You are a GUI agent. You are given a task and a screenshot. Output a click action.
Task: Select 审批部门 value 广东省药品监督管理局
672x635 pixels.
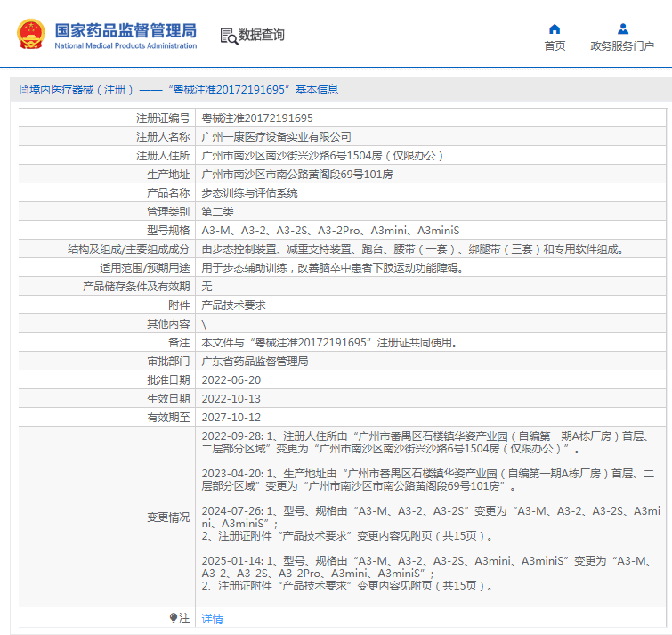pos(255,362)
